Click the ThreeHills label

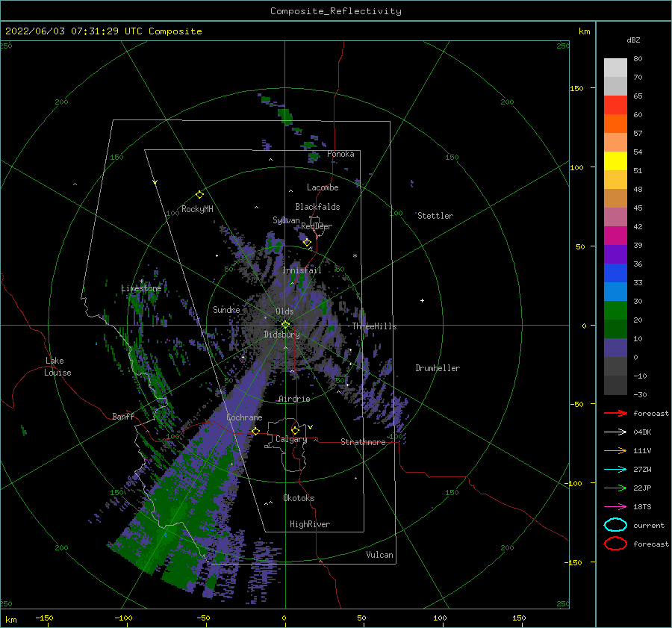pos(374,326)
